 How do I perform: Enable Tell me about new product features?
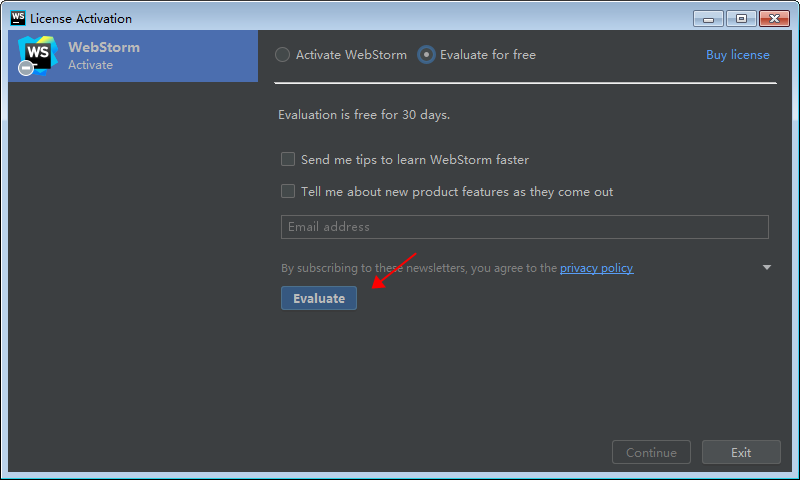(x=288, y=191)
